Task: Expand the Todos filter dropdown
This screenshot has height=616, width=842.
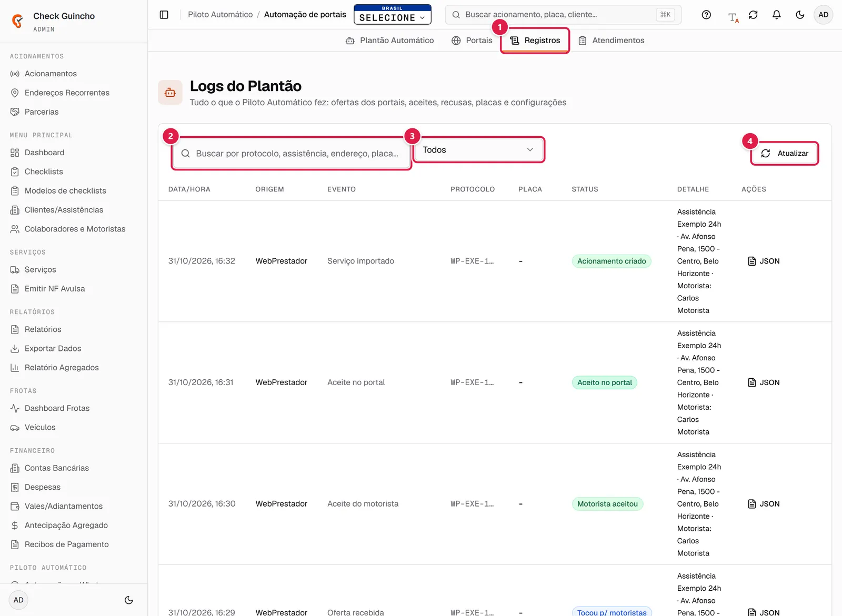Action: (478, 150)
